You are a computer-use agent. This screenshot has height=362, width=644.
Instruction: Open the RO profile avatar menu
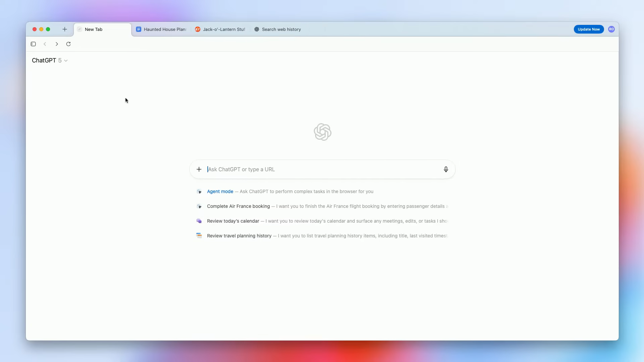click(611, 29)
